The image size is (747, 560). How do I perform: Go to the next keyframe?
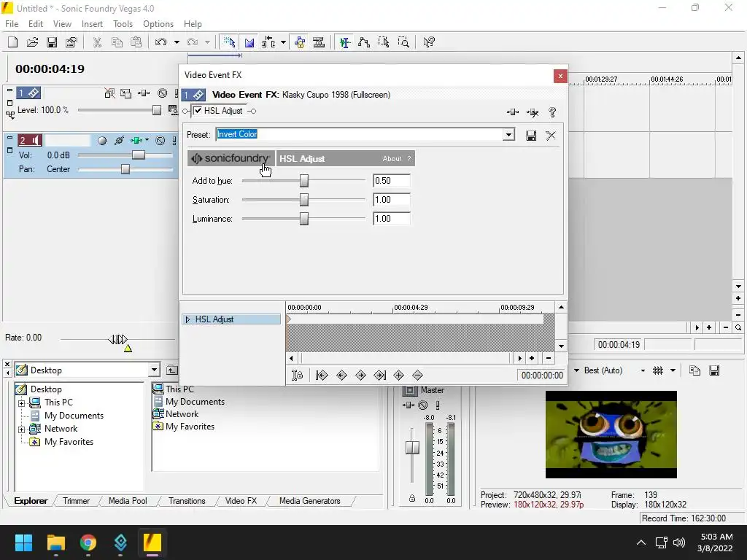pos(360,376)
